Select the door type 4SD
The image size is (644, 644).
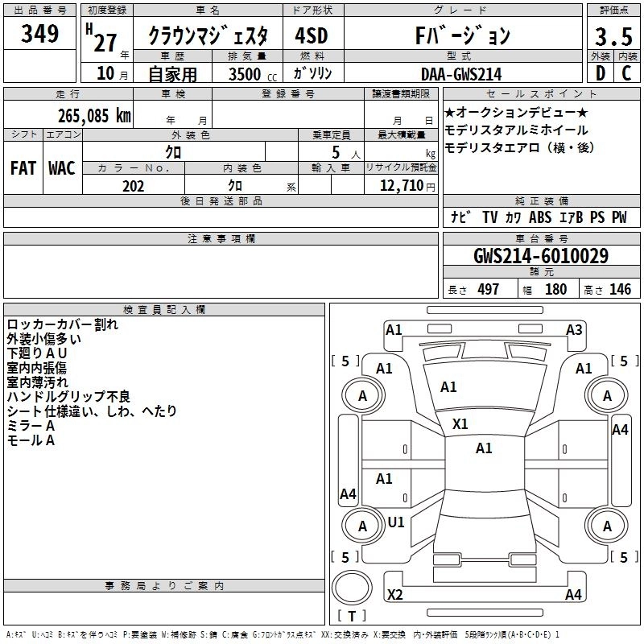[312, 35]
